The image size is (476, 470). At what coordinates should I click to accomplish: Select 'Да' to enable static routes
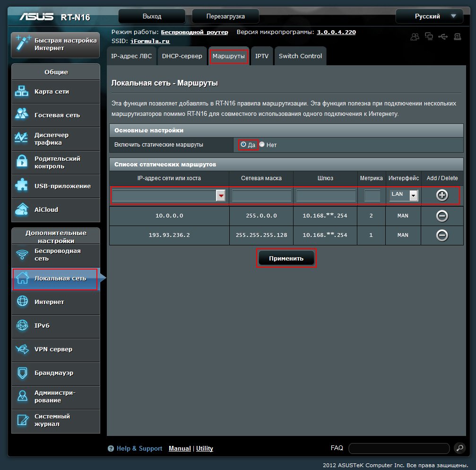coord(243,145)
